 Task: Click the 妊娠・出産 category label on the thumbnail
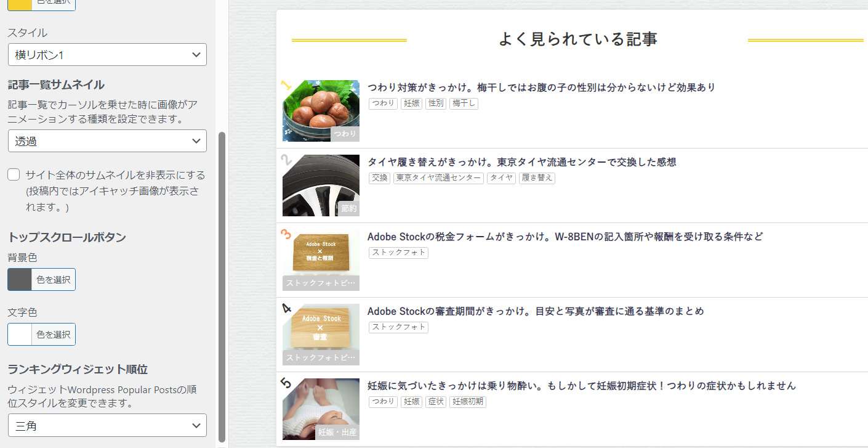click(337, 432)
